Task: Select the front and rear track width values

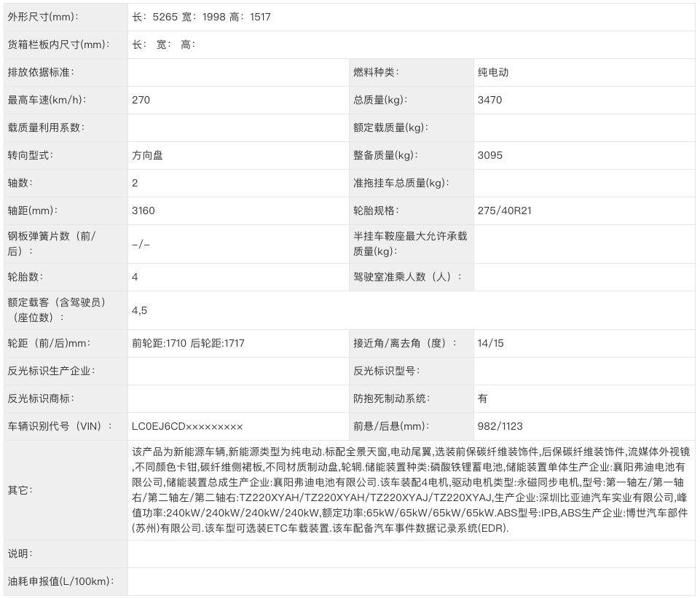Action: point(188,343)
